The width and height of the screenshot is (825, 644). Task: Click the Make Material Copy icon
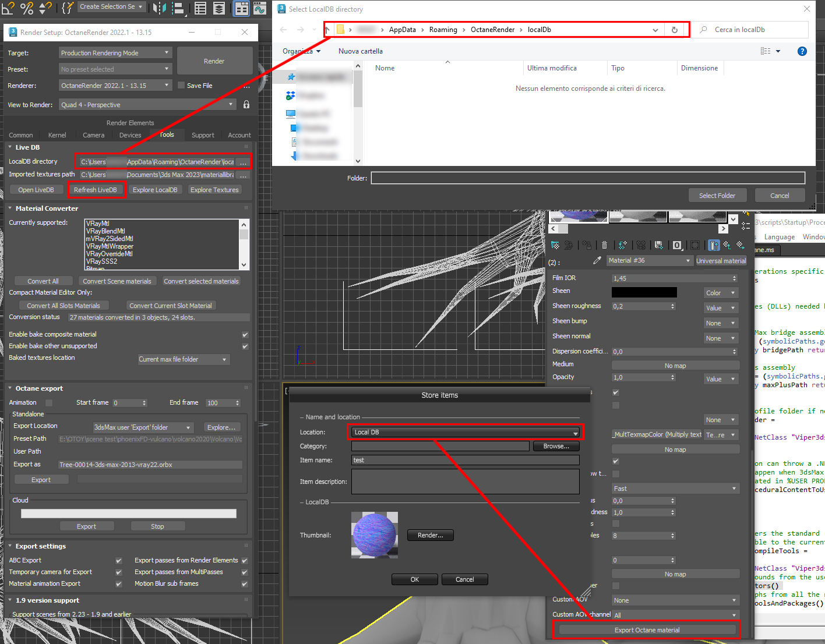pos(623,245)
